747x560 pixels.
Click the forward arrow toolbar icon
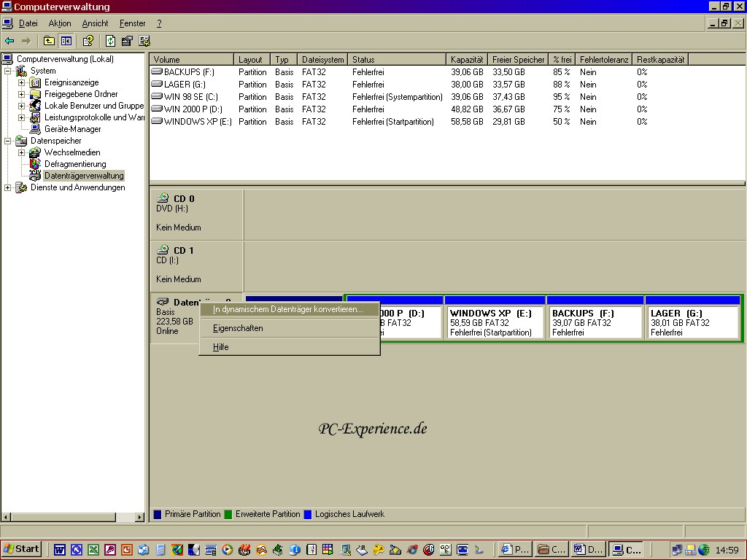tap(26, 41)
